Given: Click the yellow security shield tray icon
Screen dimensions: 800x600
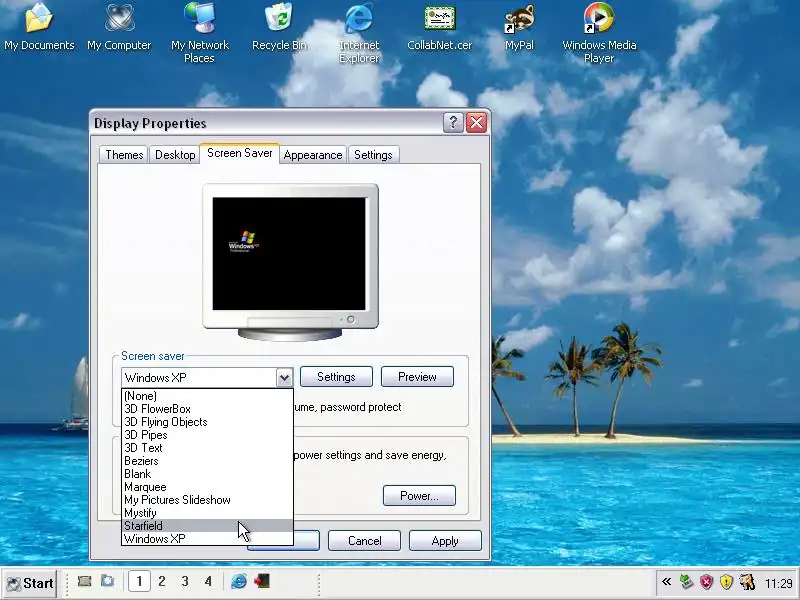Looking at the screenshot, I should click(x=726, y=582).
